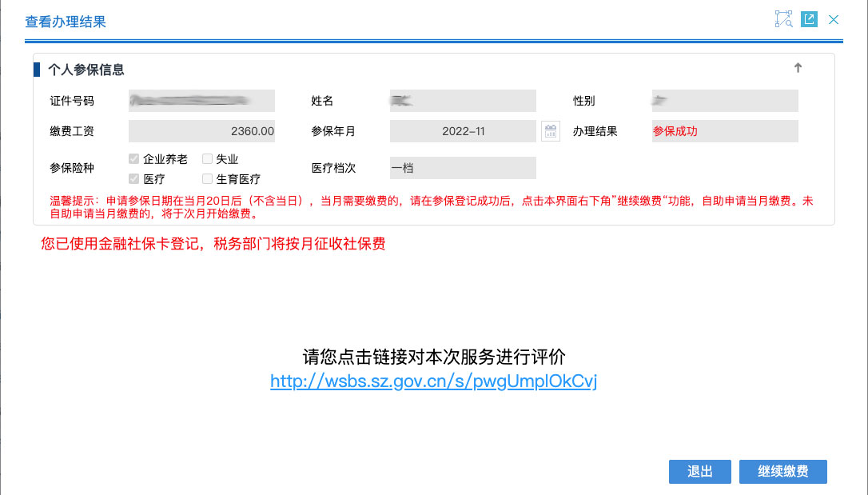Screen dimensions: 868x495
Task: Click the process trace icon in the title bar
Action: (x=784, y=18)
